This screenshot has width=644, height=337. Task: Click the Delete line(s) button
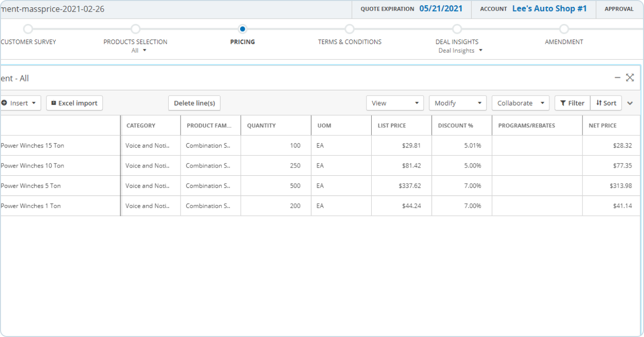(194, 103)
